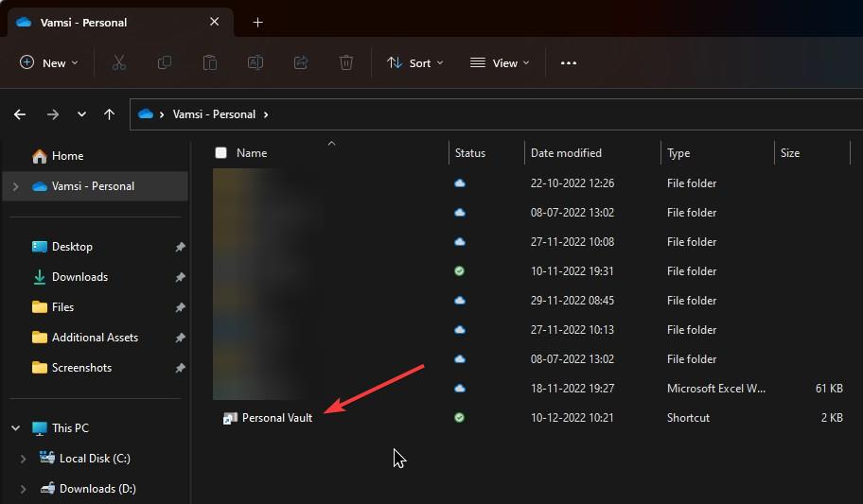Image resolution: width=863 pixels, height=504 pixels.
Task: Expand Vamsi - Personal in navigation pane
Action: pos(16,186)
